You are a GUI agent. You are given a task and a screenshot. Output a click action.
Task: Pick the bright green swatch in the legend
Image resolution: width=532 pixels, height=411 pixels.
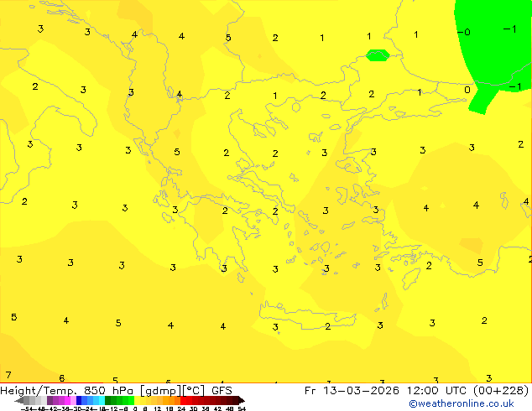coord(131,400)
